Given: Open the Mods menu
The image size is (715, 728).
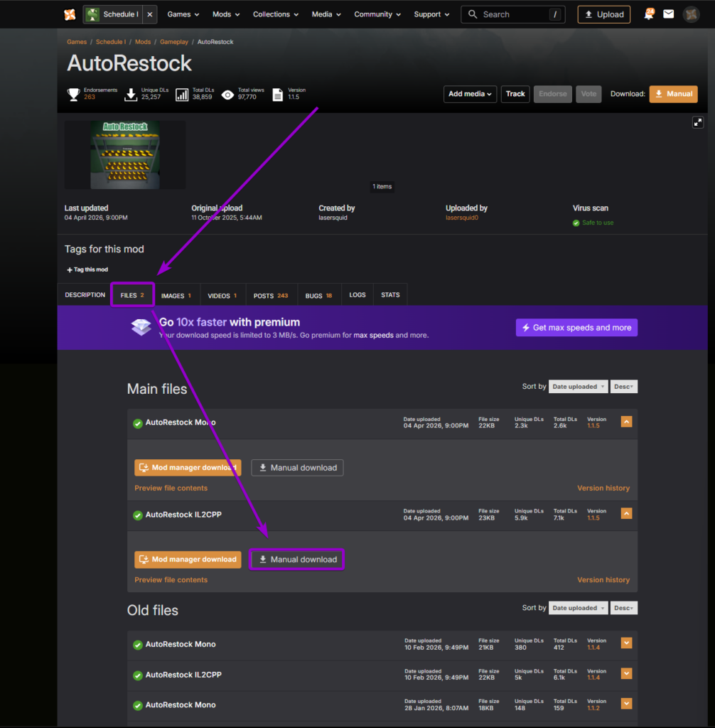Looking at the screenshot, I should click(x=225, y=14).
